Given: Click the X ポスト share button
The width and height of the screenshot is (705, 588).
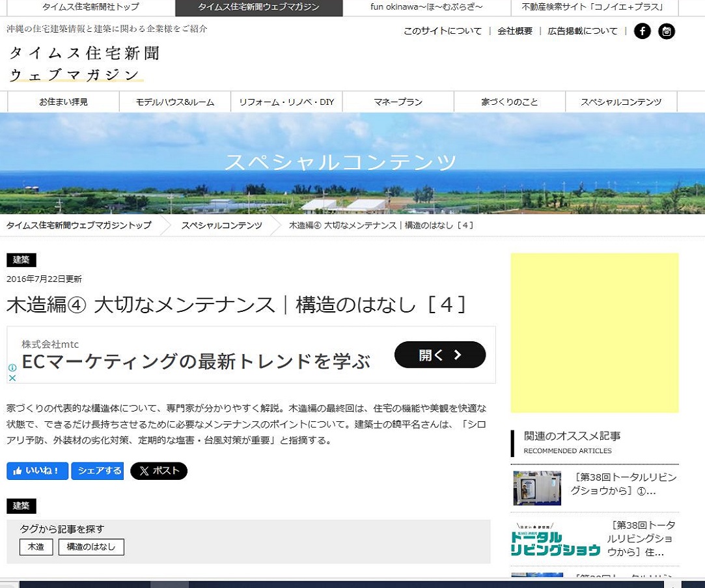Looking at the screenshot, I should [159, 471].
